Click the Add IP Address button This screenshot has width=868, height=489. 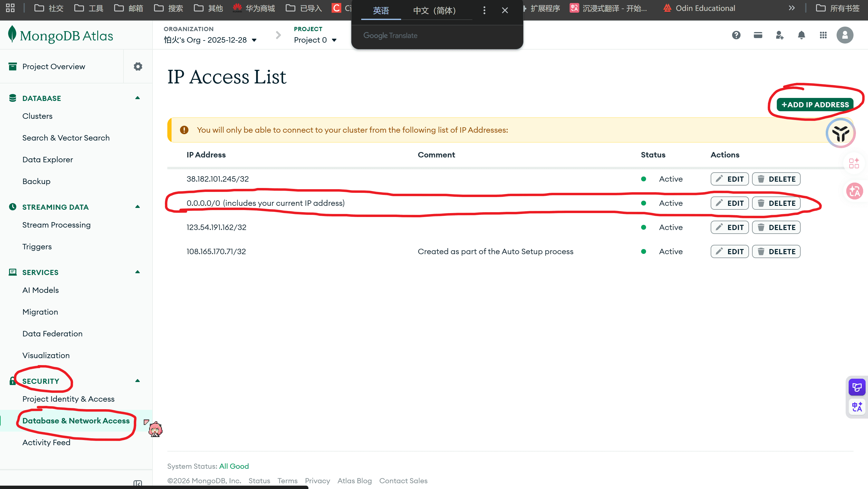(x=815, y=105)
